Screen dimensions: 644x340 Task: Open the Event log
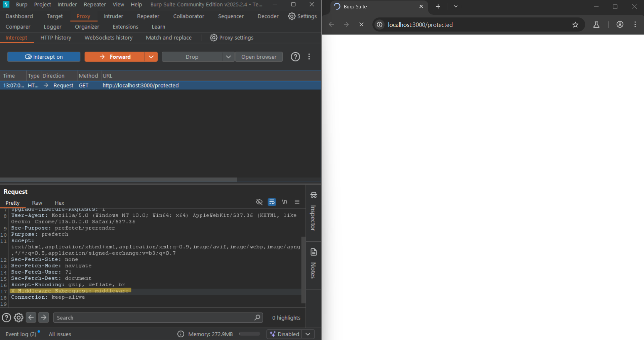[x=21, y=334]
